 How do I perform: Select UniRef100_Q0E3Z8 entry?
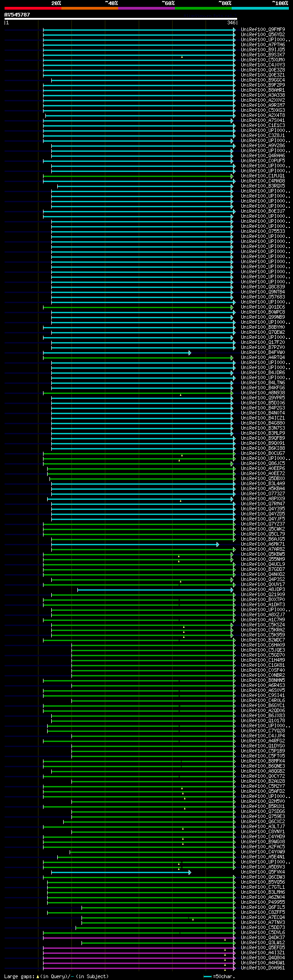263,70
